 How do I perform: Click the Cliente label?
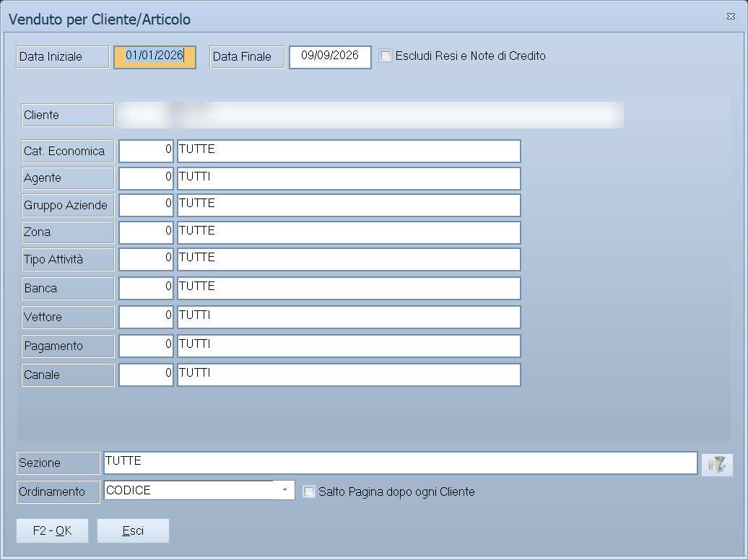pyautogui.click(x=68, y=115)
